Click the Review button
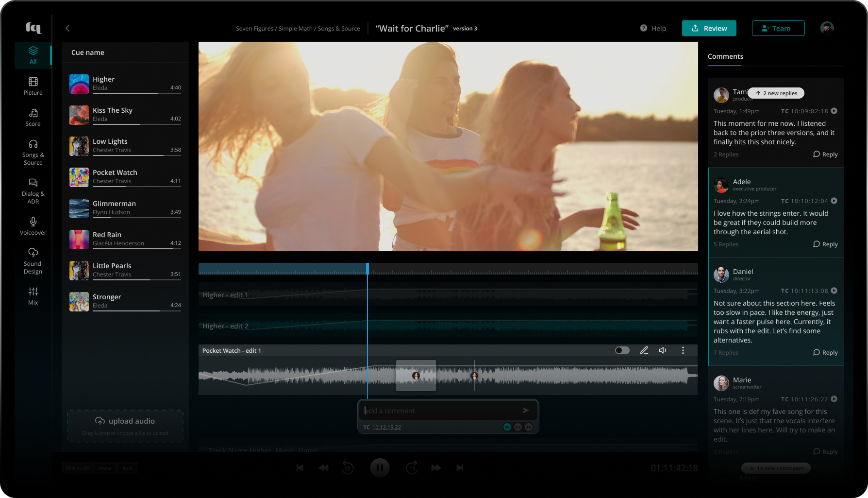 [709, 28]
